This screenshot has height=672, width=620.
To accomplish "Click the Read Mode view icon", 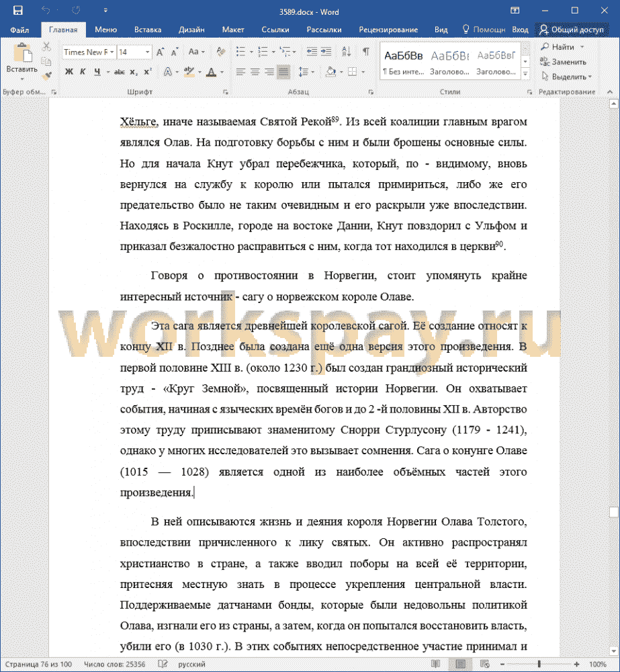I will [436, 664].
